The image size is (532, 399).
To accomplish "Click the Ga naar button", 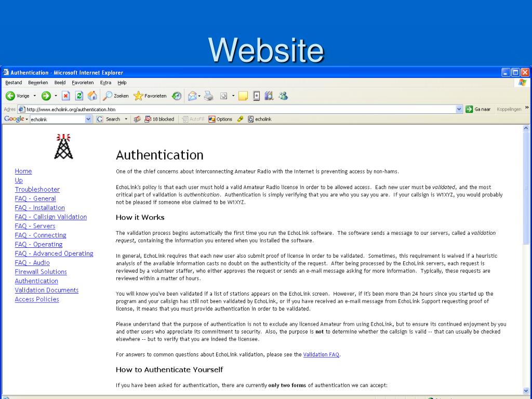I will coord(478,109).
